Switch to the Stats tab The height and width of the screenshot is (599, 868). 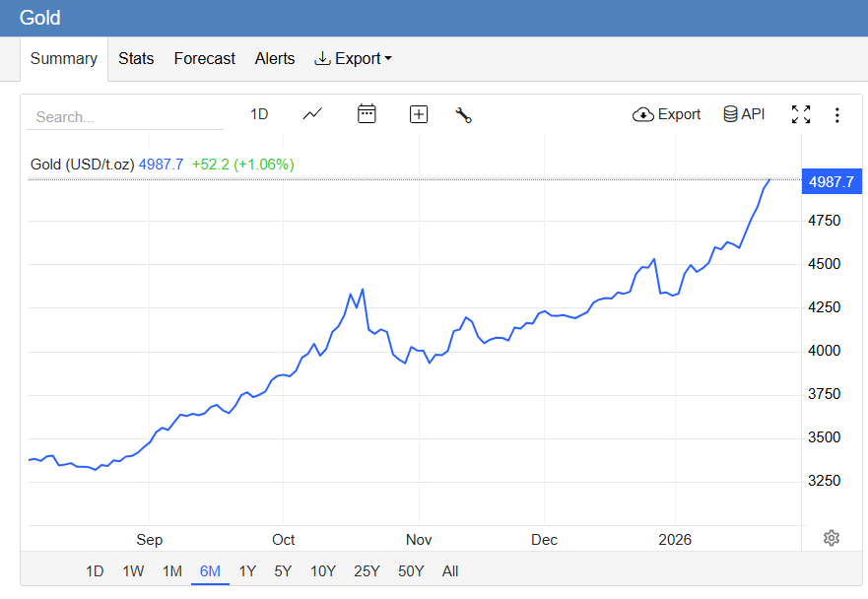(x=136, y=59)
